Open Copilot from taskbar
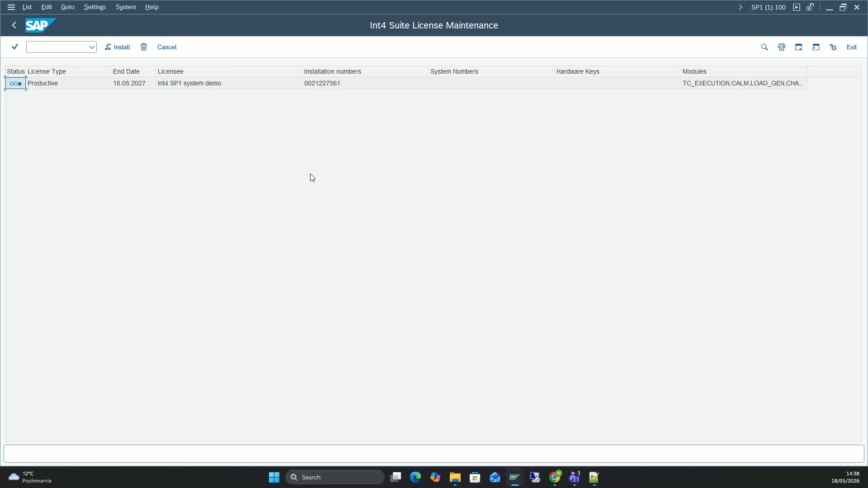This screenshot has height=488, width=868. (x=435, y=477)
